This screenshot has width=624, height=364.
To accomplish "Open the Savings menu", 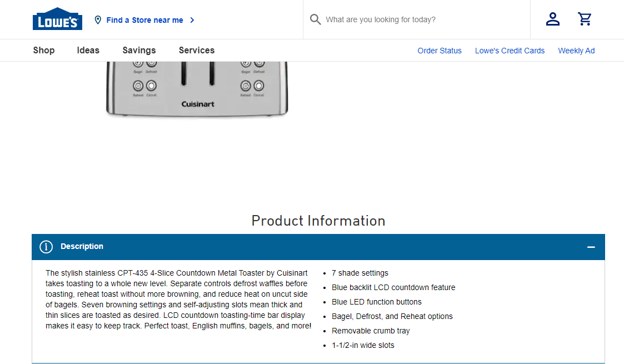I will point(139,50).
